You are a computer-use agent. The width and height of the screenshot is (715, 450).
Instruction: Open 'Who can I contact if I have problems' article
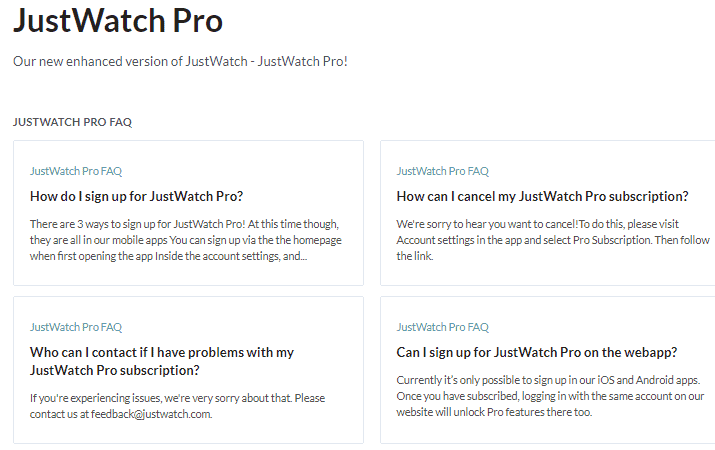(162, 361)
